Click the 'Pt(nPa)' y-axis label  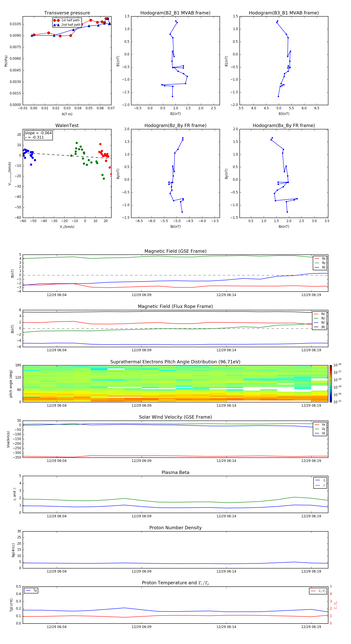click(6, 61)
